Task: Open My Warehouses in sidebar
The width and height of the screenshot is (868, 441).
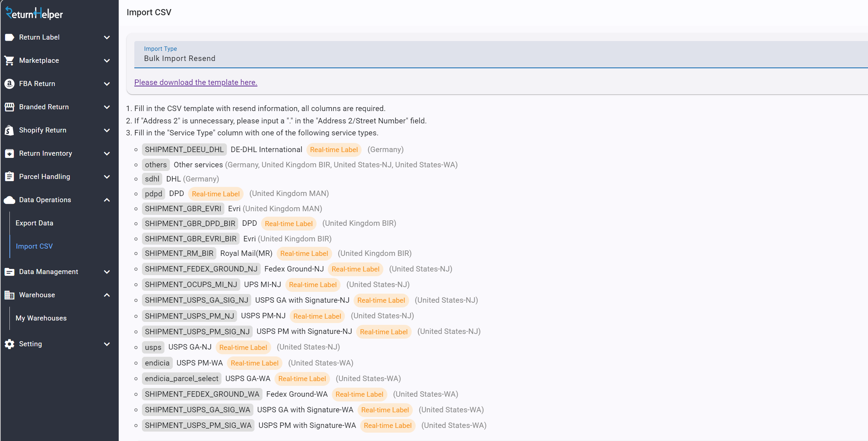Action: pos(41,318)
